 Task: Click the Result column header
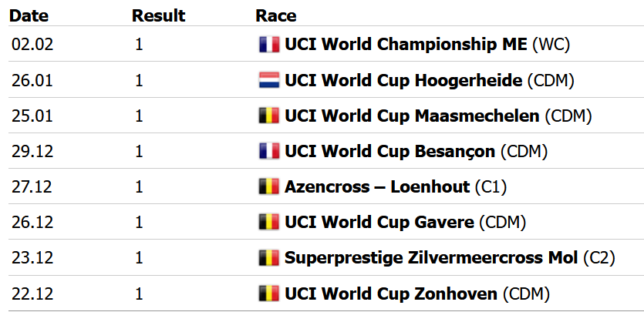[x=157, y=15]
